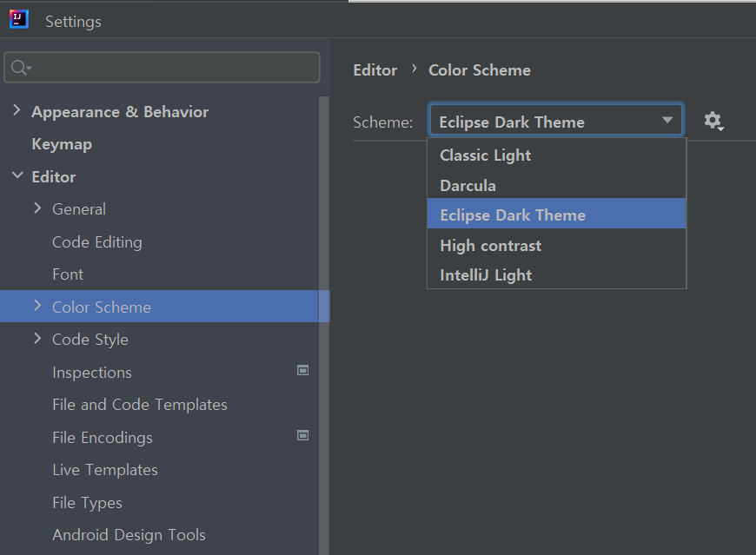This screenshot has width=756, height=555.
Task: Expand the Code Style node
Action: tap(37, 338)
